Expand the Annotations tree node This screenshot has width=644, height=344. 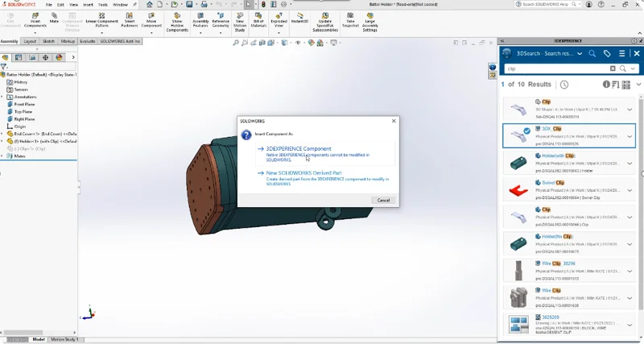point(4,97)
